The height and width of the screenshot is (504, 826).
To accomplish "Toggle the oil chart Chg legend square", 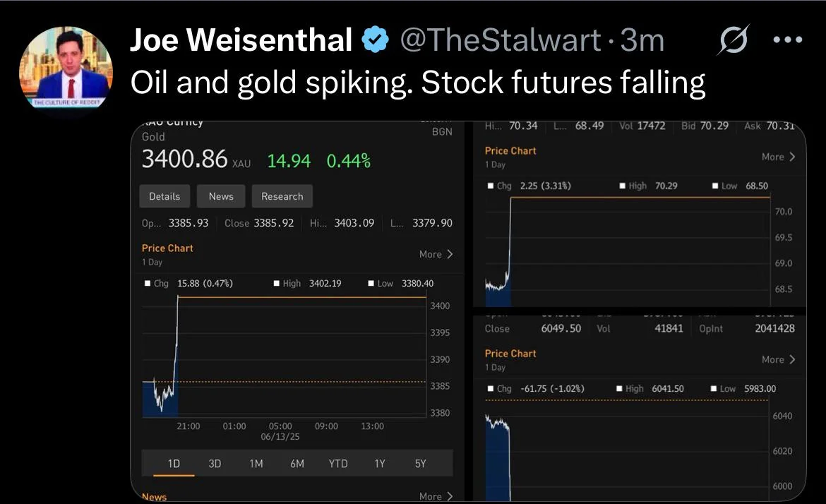I will click(491, 186).
